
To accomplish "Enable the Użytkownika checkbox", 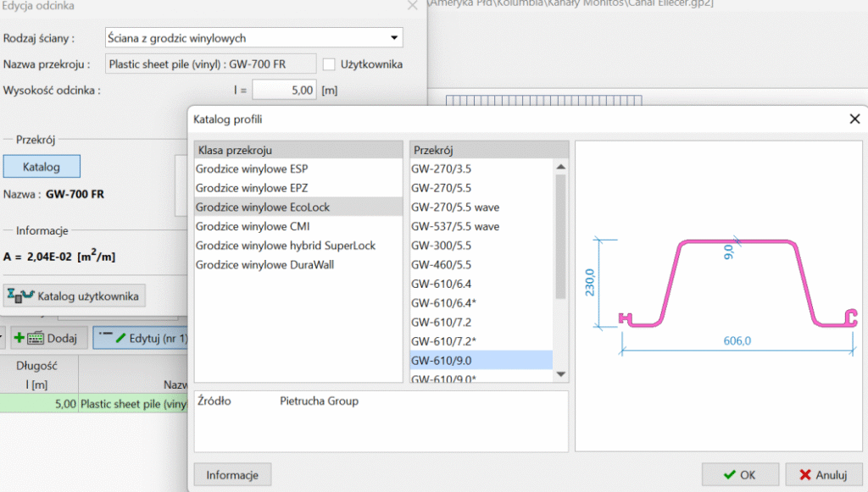I will click(331, 64).
